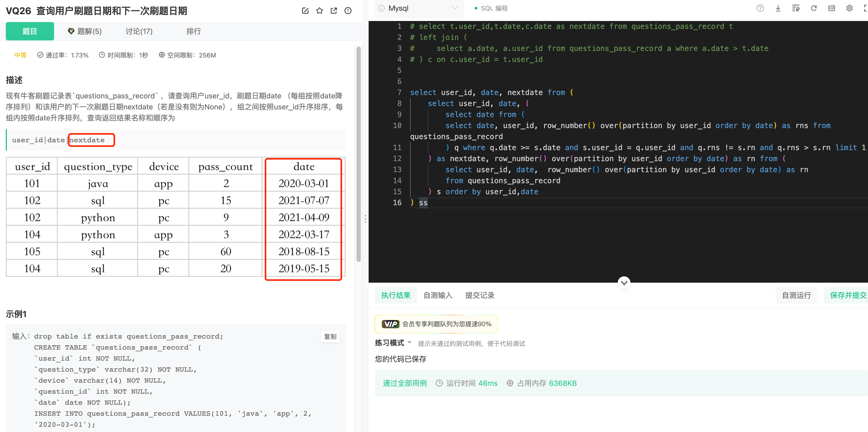Viewport: 868px width, 432px height.
Task: Click the VIP 会员专享 banner
Action: 436,324
